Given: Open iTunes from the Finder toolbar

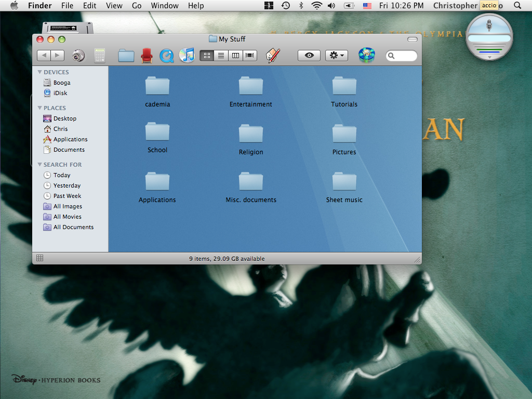Looking at the screenshot, I should pos(188,55).
